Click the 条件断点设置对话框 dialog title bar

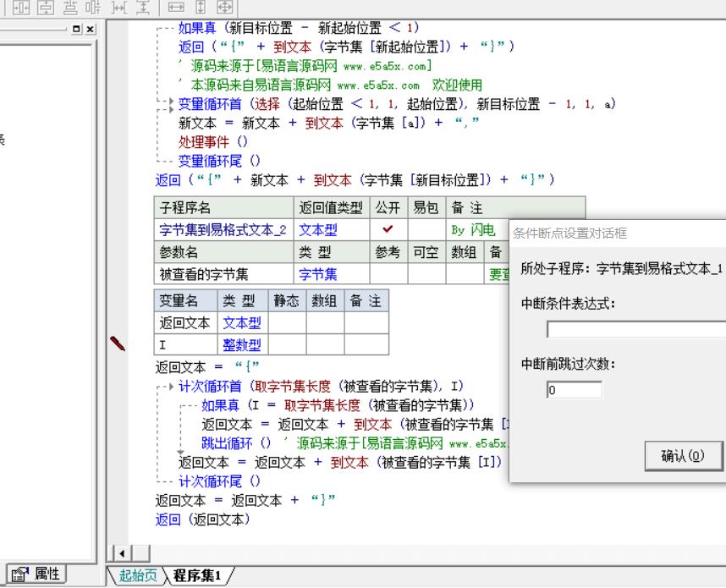[618, 233]
